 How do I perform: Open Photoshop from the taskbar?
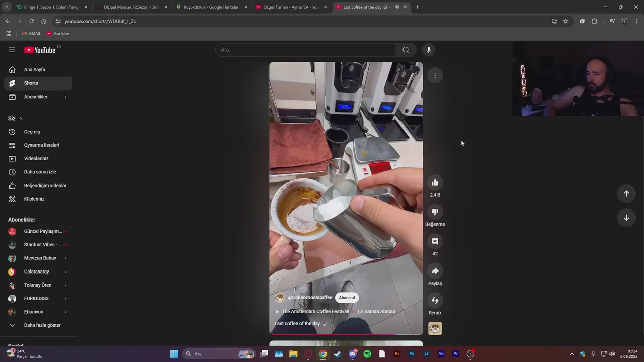tap(412, 354)
